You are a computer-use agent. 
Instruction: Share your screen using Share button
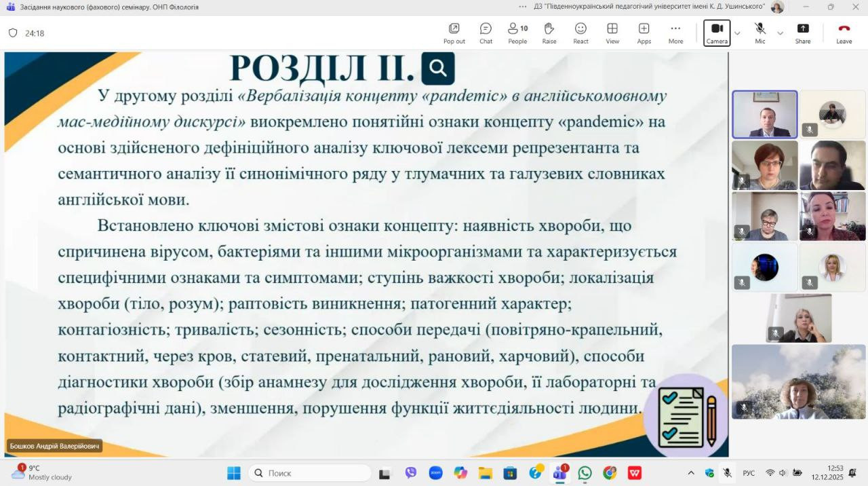803,33
